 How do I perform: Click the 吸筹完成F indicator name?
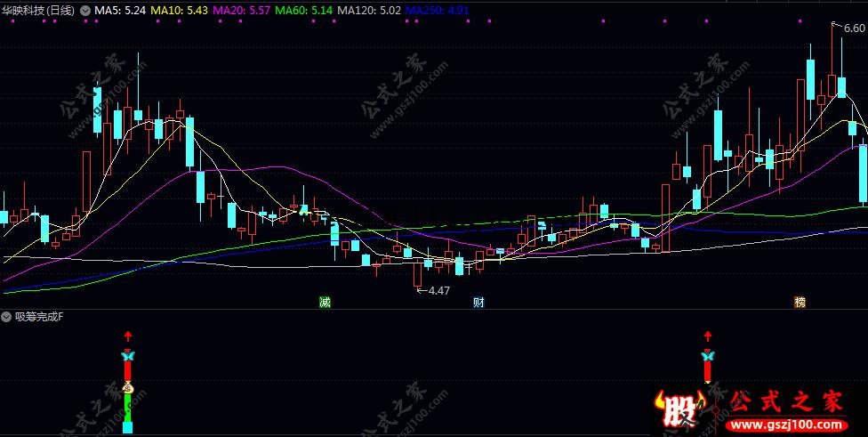[x=39, y=317]
